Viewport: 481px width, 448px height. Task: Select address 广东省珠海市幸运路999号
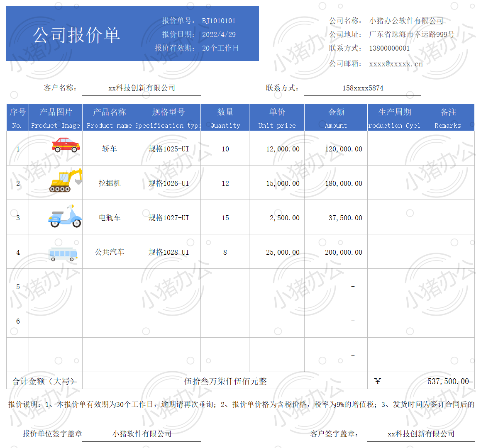pyautogui.click(x=412, y=34)
